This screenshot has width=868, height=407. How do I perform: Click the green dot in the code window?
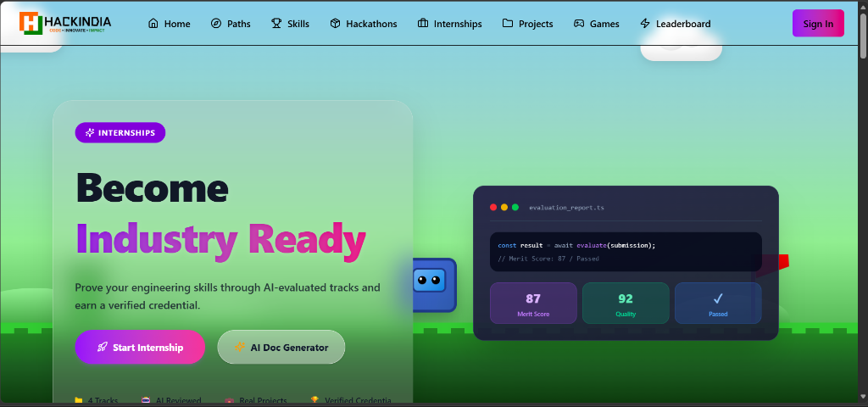[x=515, y=208]
